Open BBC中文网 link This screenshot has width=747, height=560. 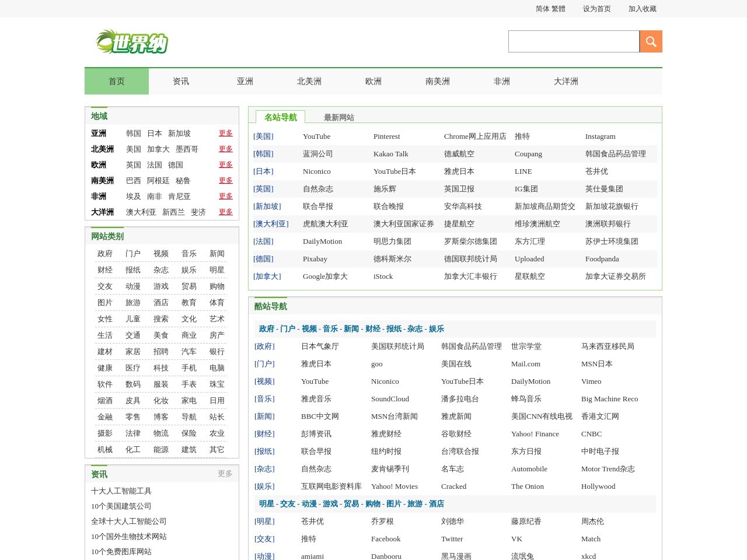point(320,416)
